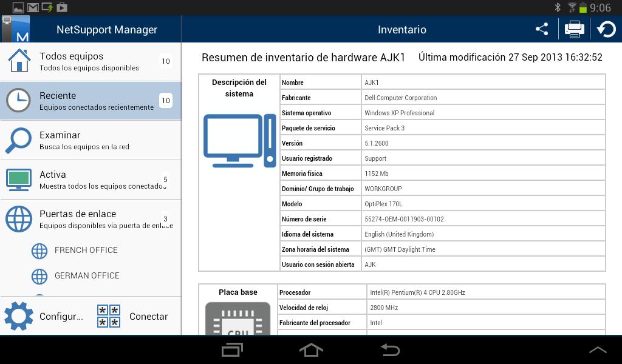Tap the Configur... button label
The width and height of the screenshot is (622, 364).
pos(61,317)
